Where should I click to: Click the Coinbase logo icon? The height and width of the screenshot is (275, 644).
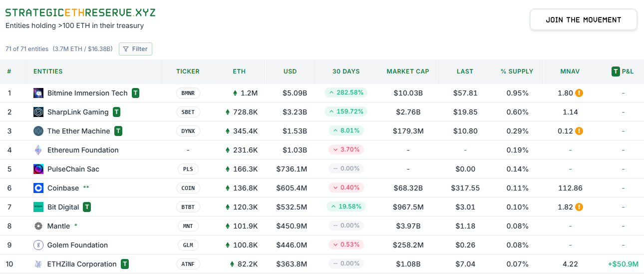(x=38, y=188)
